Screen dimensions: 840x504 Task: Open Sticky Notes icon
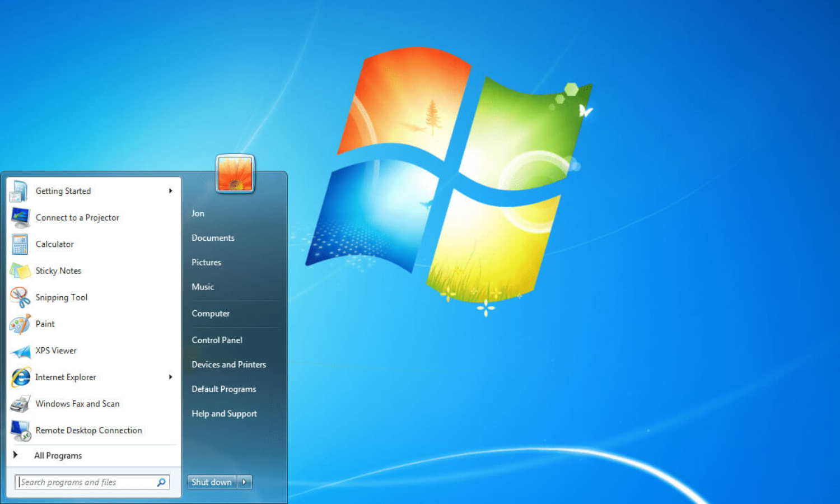[x=20, y=271]
